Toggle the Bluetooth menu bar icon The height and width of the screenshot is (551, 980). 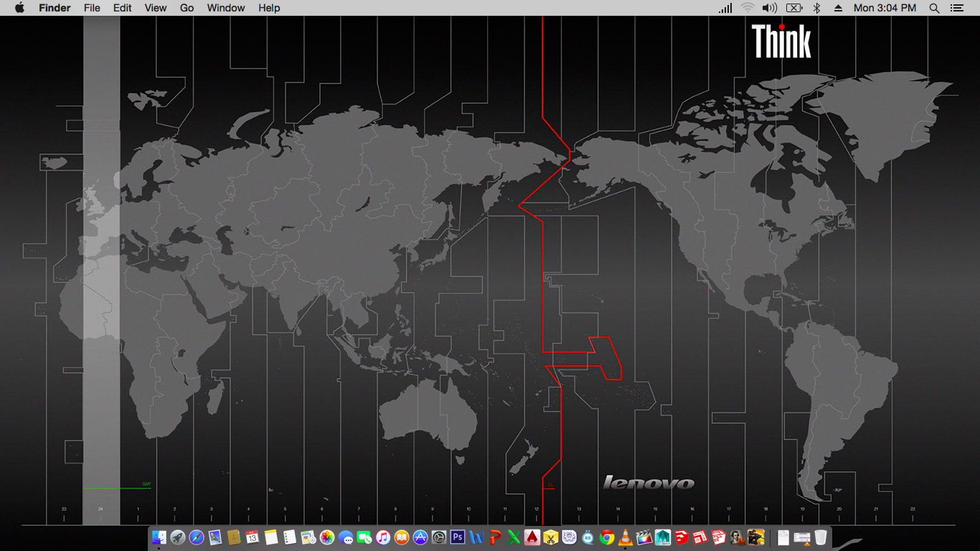pyautogui.click(x=816, y=8)
